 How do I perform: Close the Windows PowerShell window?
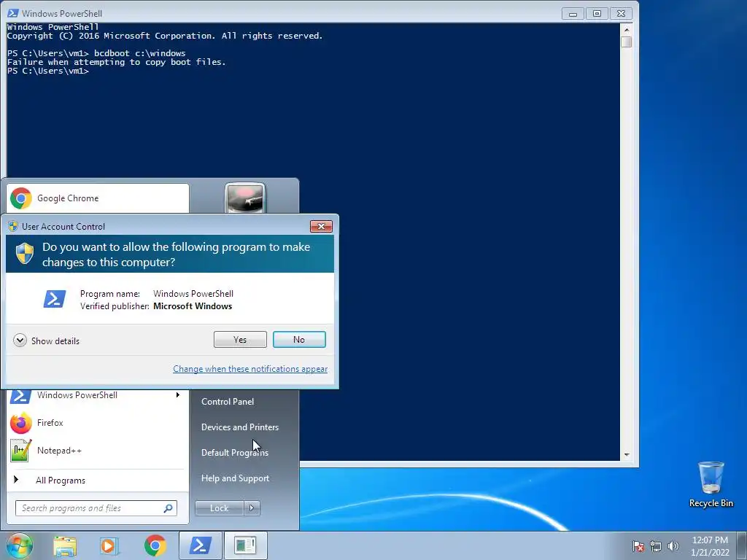(622, 13)
